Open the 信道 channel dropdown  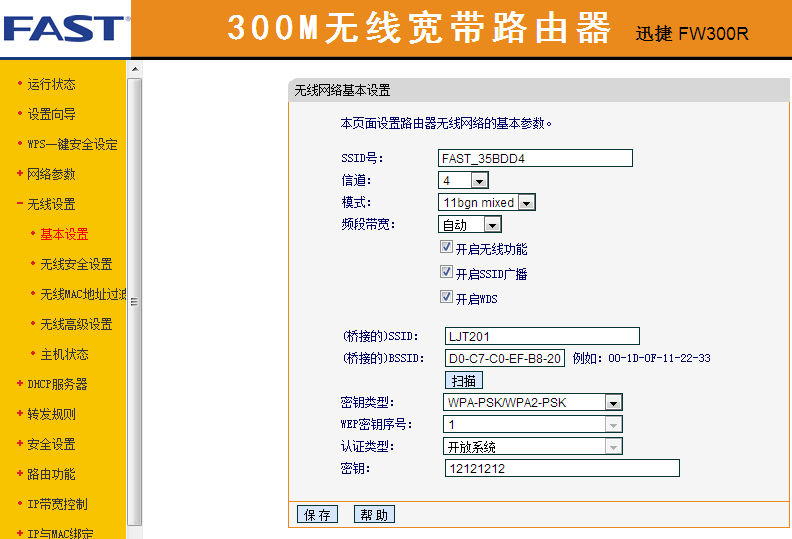[x=463, y=180]
